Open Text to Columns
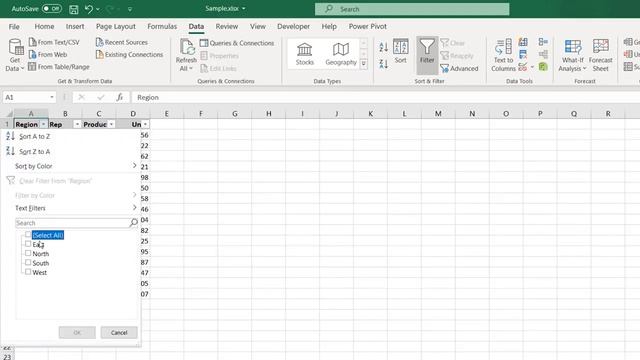This screenshot has width=640, height=360. (503, 55)
